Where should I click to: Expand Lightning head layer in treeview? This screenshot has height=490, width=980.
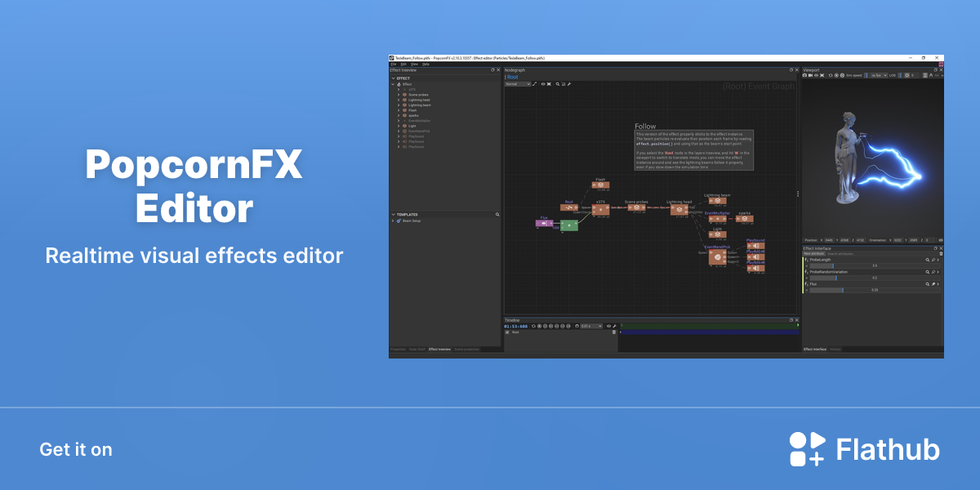pyautogui.click(x=399, y=100)
